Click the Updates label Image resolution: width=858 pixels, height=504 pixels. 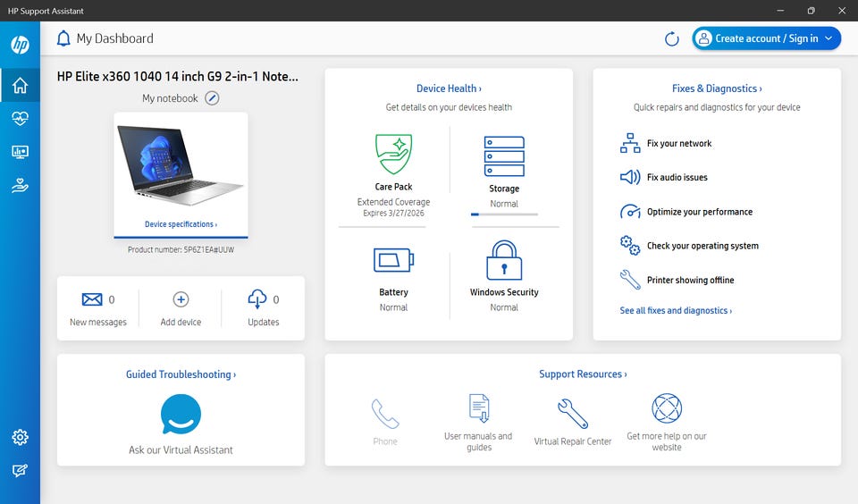click(263, 323)
